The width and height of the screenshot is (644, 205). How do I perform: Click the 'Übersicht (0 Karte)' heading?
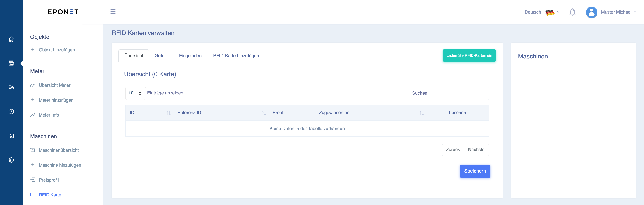(x=150, y=74)
